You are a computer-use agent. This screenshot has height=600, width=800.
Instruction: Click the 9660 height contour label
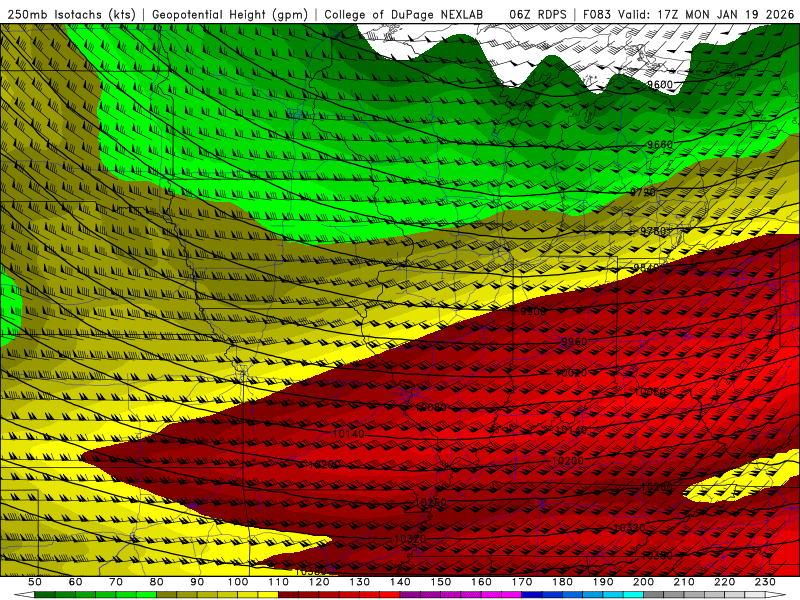point(660,145)
